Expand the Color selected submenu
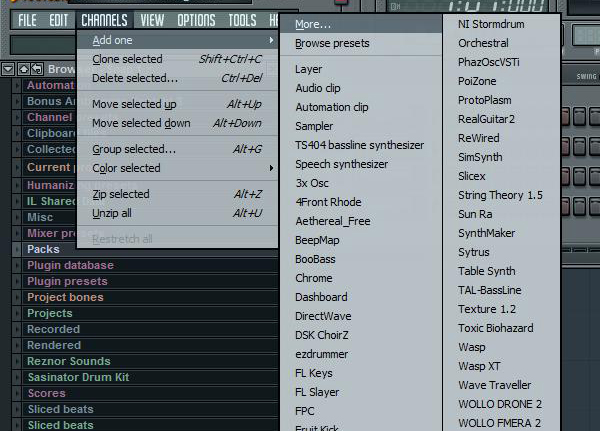600x431 pixels. pyautogui.click(x=178, y=168)
